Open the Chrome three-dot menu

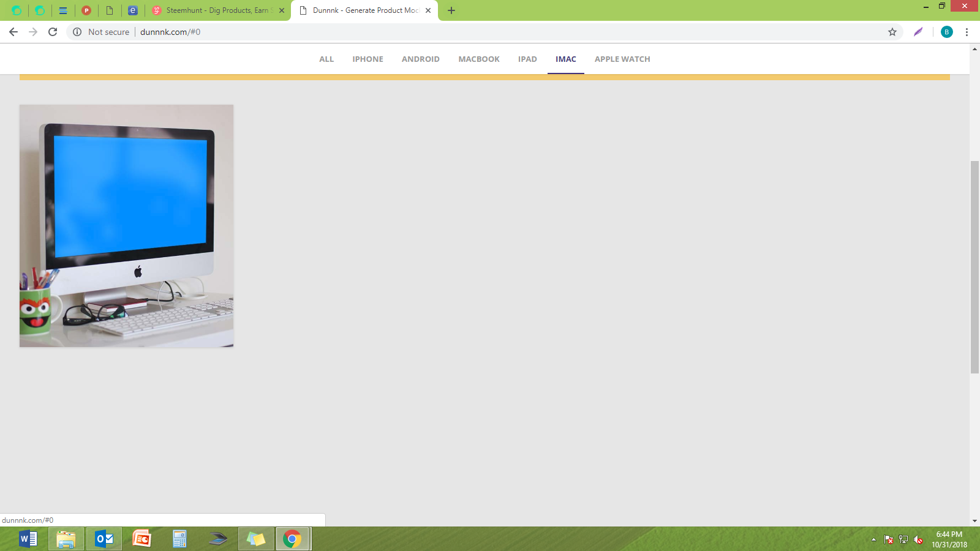[967, 32]
